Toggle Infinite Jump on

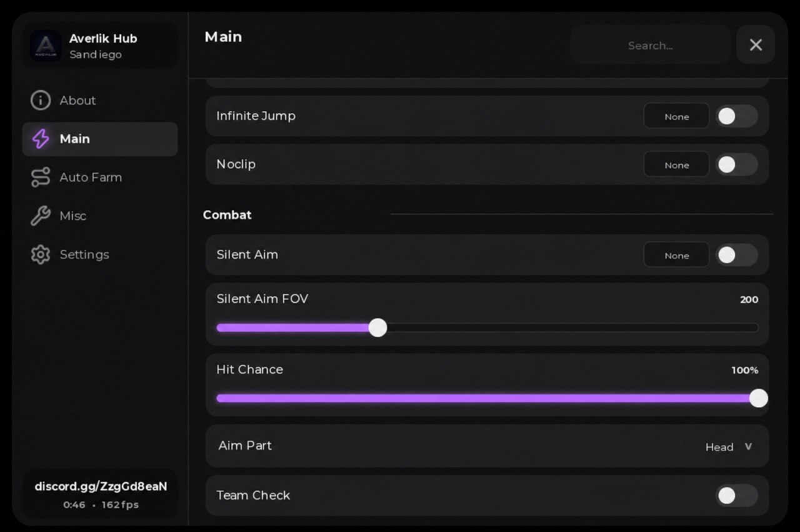pyautogui.click(x=736, y=116)
